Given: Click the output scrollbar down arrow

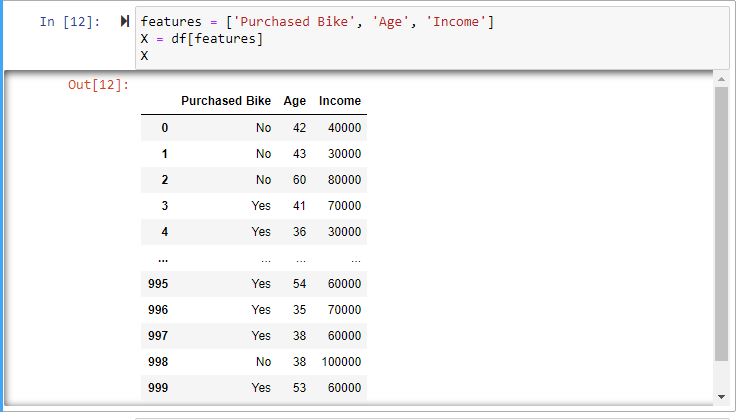Looking at the screenshot, I should (720, 397).
